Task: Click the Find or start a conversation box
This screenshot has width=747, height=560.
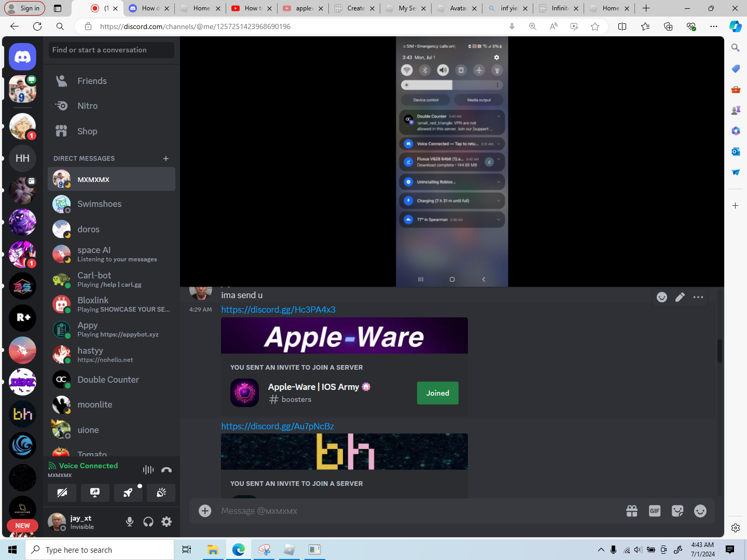Action: pos(112,50)
